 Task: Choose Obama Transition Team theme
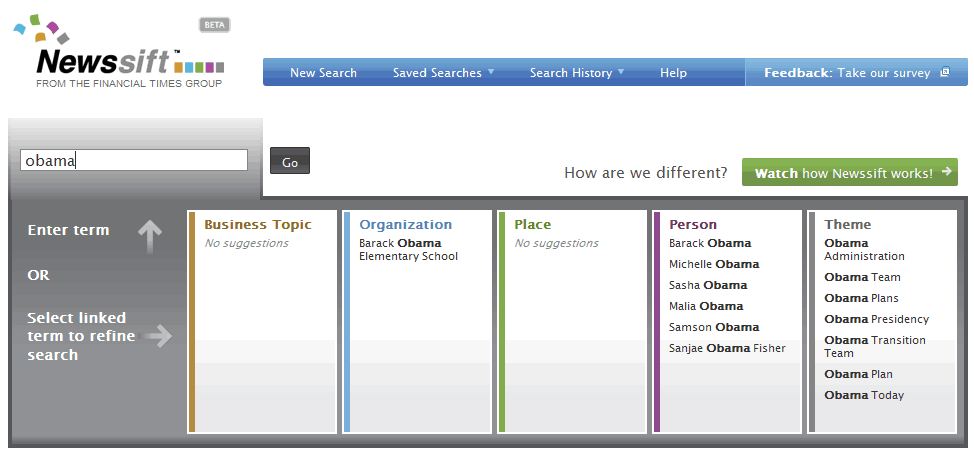[x=874, y=347]
